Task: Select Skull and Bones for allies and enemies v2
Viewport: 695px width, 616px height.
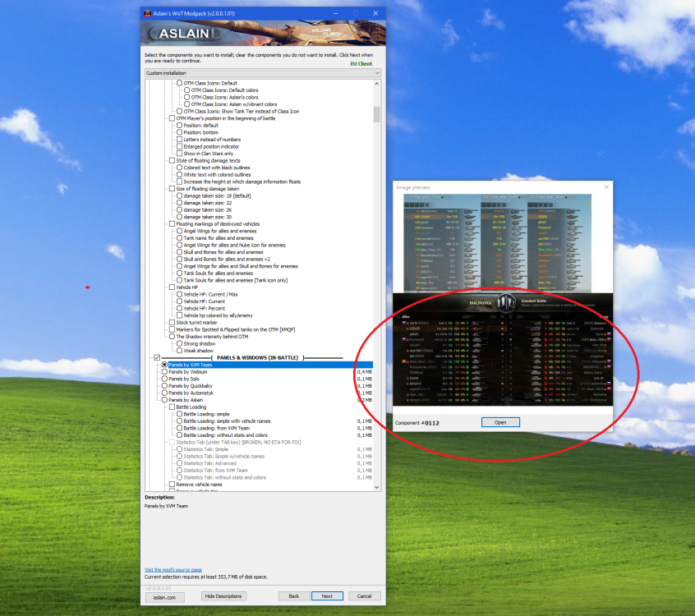Action: tap(180, 259)
